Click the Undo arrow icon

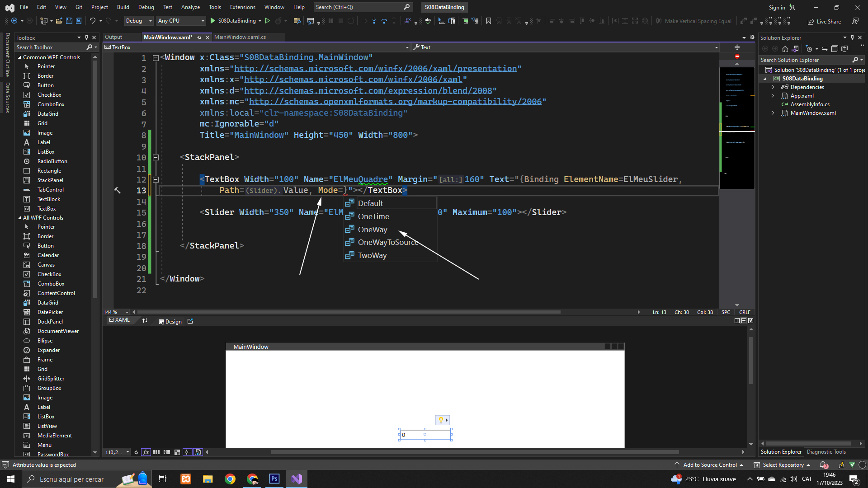(x=92, y=21)
